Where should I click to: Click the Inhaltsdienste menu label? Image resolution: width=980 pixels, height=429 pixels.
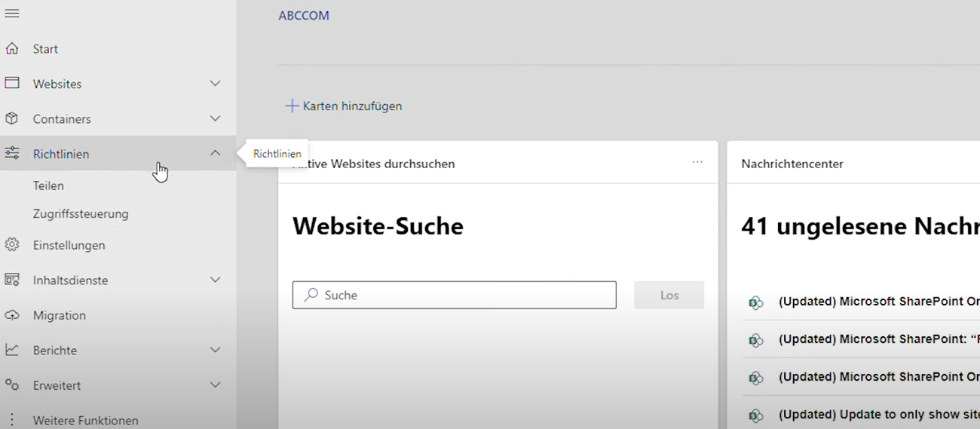click(x=70, y=280)
